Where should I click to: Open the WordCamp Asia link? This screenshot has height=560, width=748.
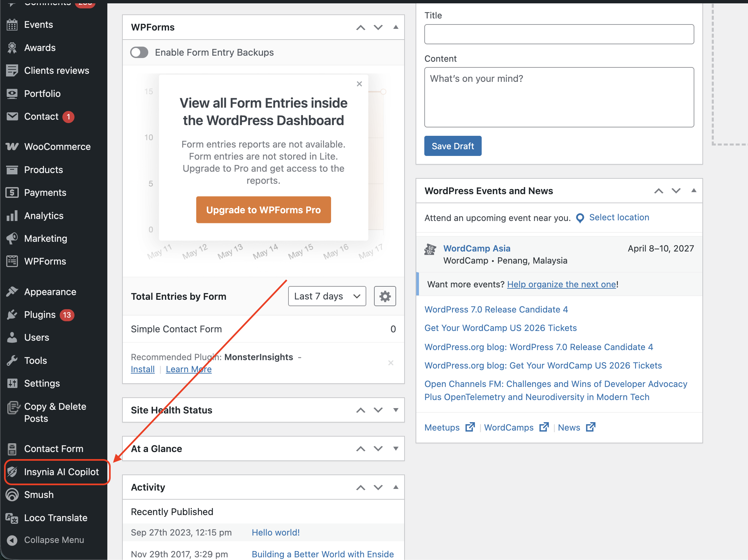pyautogui.click(x=477, y=248)
